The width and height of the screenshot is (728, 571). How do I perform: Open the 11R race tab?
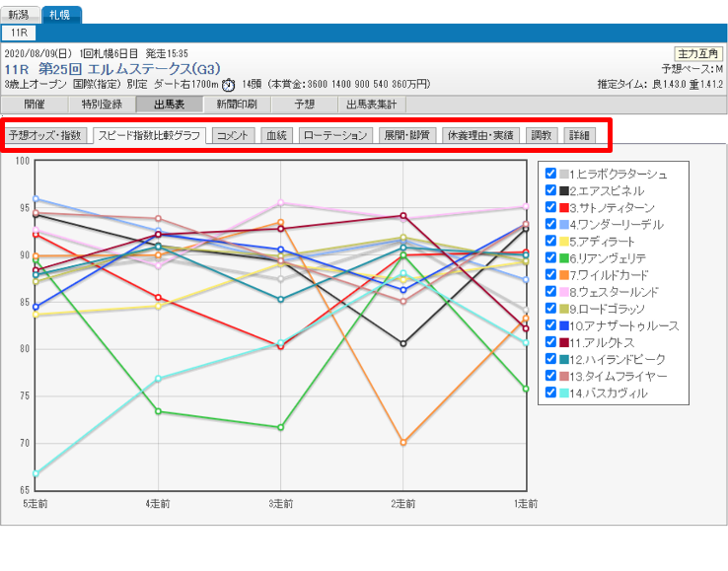19,33
